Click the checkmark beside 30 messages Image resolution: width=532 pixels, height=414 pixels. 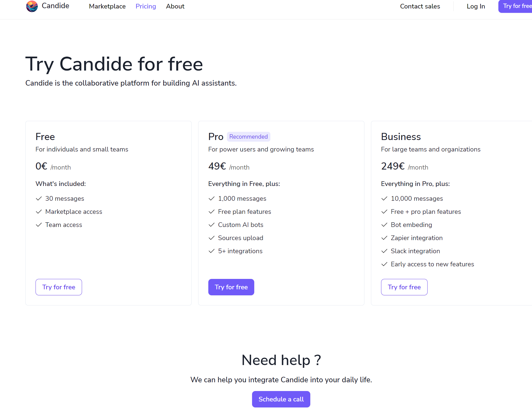click(39, 199)
